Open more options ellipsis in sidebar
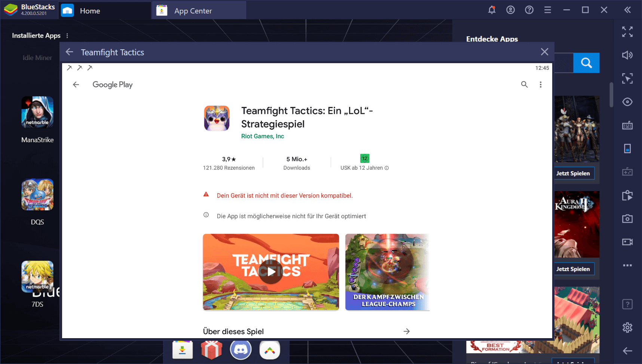 tap(627, 265)
